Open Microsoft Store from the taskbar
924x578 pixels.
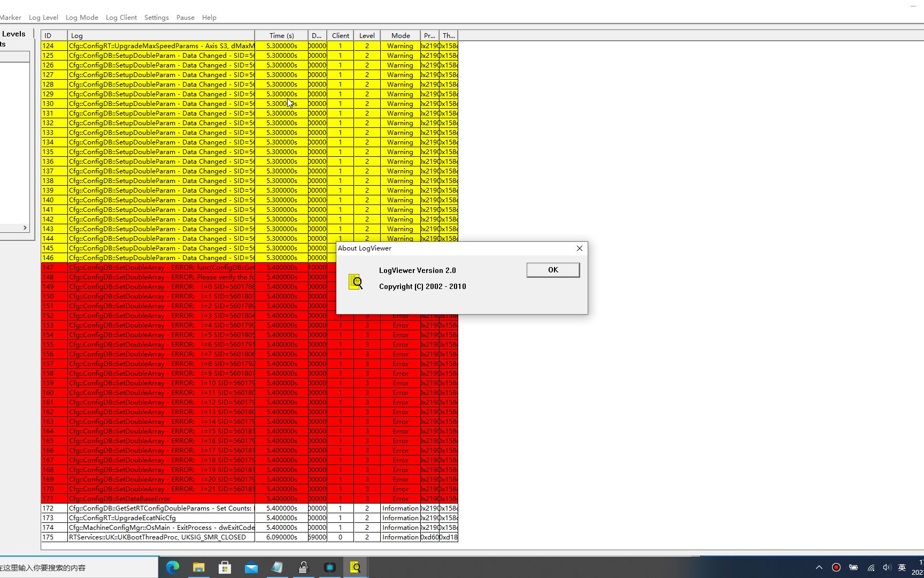tap(225, 567)
